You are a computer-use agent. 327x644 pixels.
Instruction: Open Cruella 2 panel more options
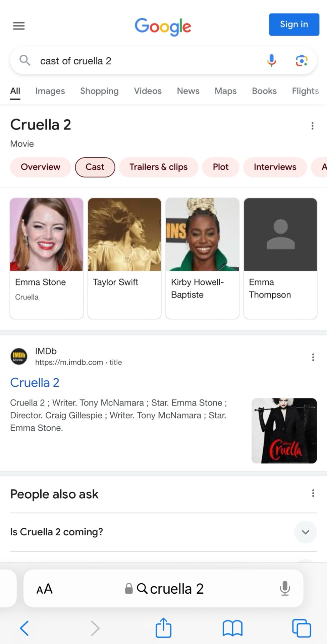pyautogui.click(x=313, y=126)
